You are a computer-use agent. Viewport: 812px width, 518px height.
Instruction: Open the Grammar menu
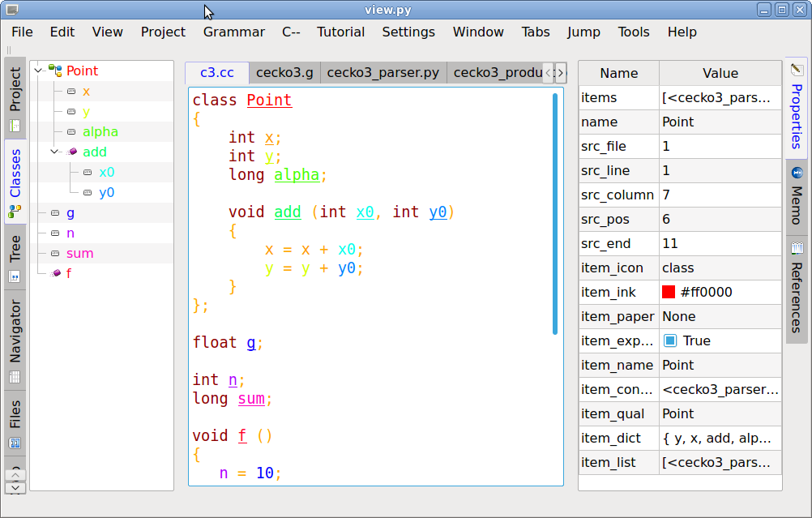(233, 32)
